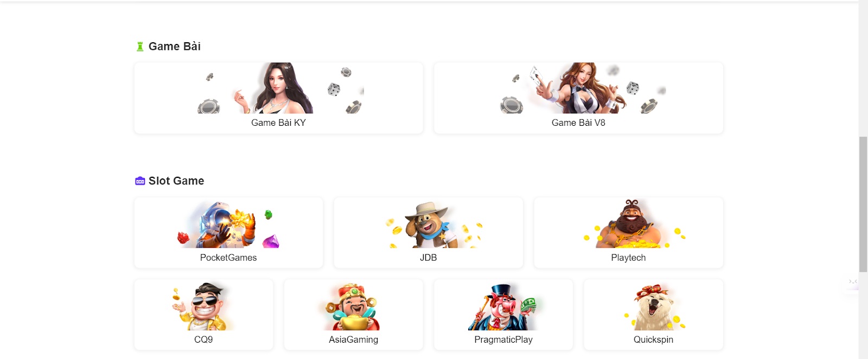This screenshot has height=359, width=868.
Task: Click the purple Slot Game machine icon
Action: point(140,181)
